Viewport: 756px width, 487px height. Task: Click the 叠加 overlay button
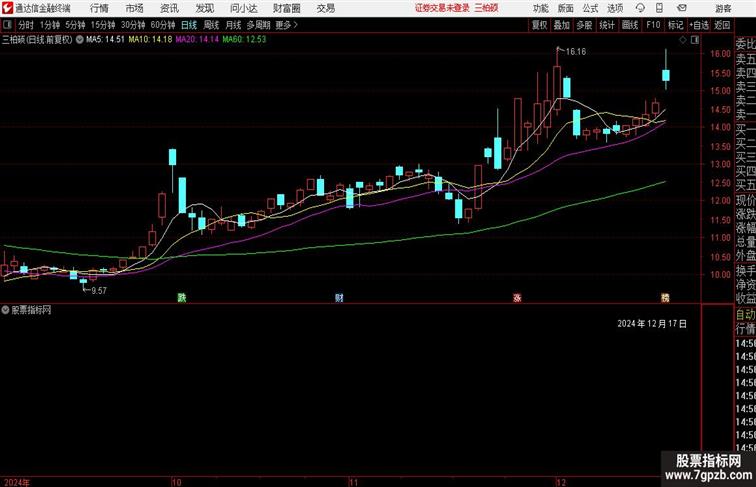click(x=562, y=25)
